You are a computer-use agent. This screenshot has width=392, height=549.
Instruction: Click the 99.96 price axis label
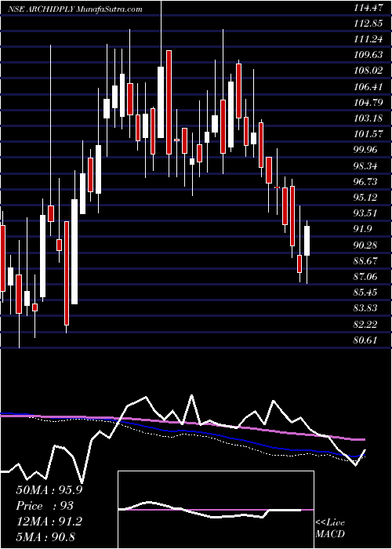point(365,151)
